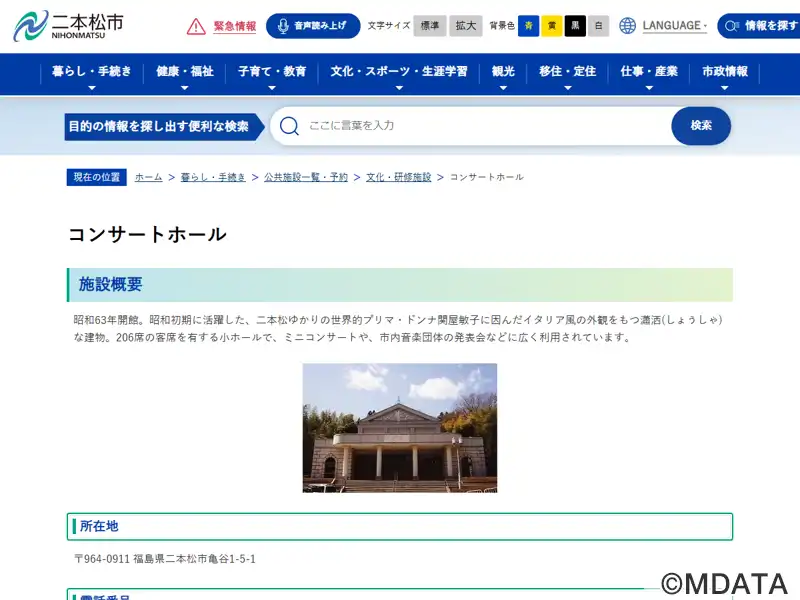Click the globe icon beside LANGUAGE
Screen dimensions: 800x600
tap(627, 26)
